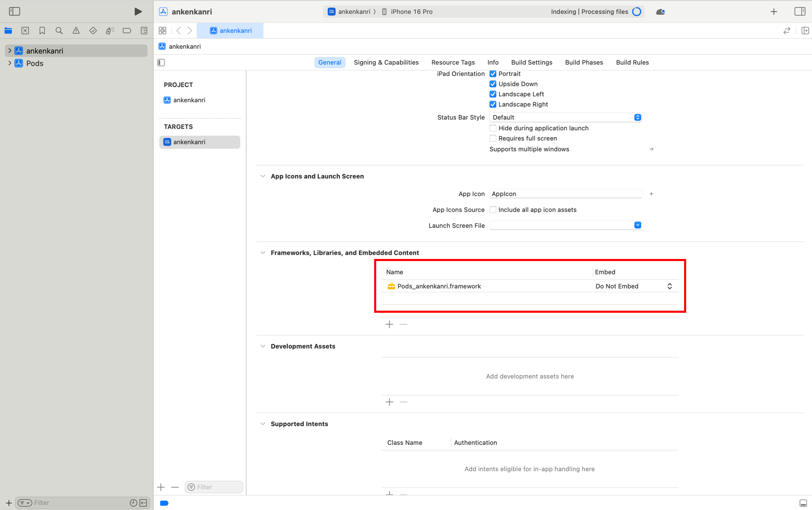Switch to the Resource Tags tab
The height and width of the screenshot is (510, 812).
(x=453, y=63)
